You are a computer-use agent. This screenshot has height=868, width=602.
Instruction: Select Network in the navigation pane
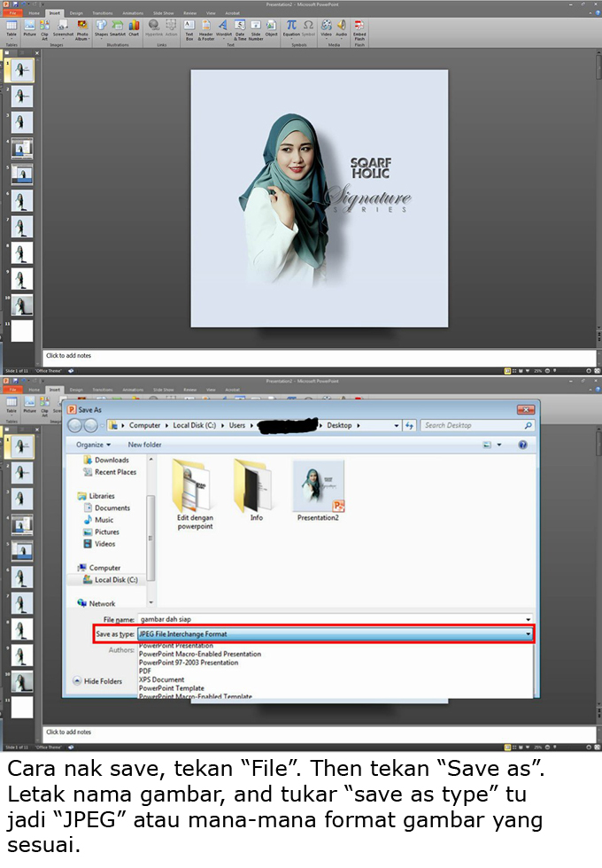pos(96,603)
